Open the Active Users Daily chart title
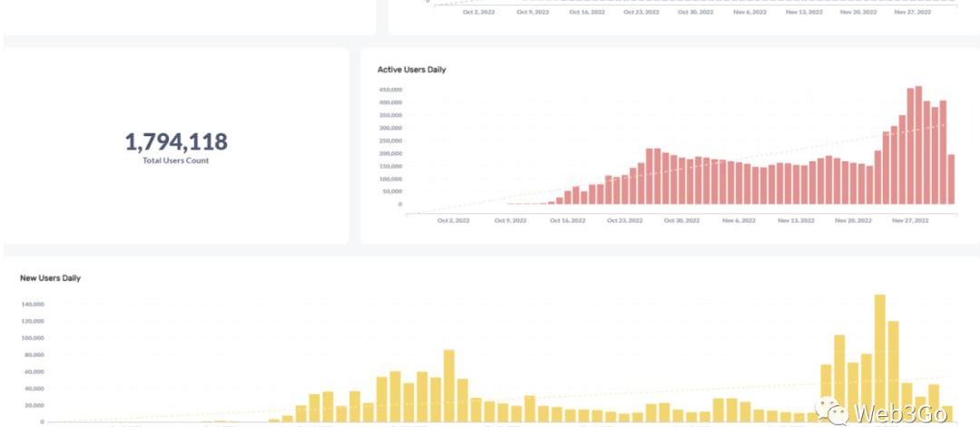The image size is (980, 427). point(411,70)
